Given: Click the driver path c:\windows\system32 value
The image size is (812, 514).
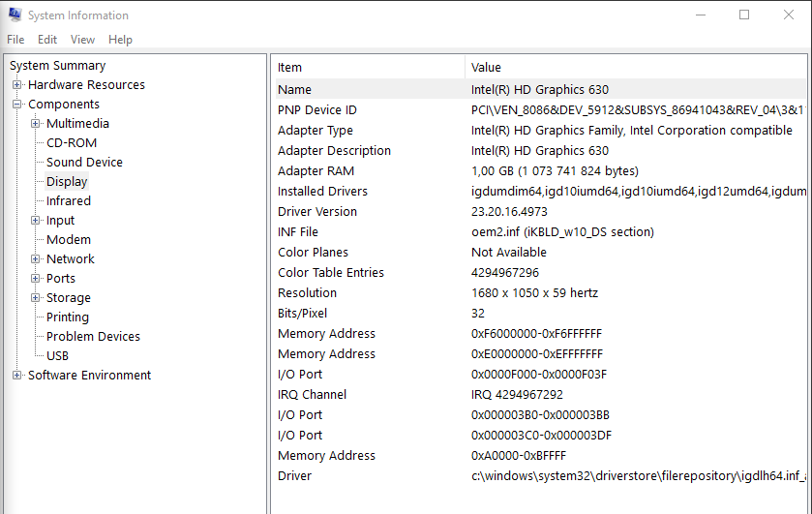Looking at the screenshot, I should pyautogui.click(x=639, y=475).
